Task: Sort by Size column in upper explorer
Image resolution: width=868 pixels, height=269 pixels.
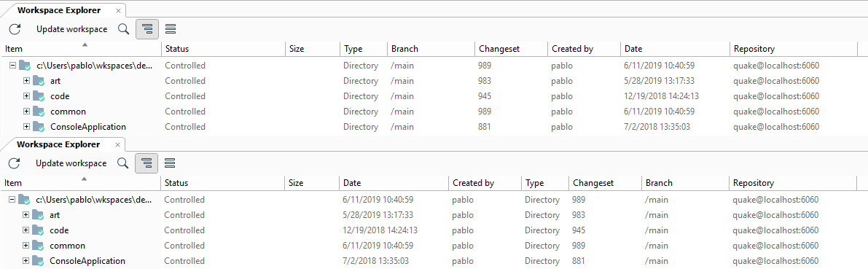Action: [x=313, y=49]
